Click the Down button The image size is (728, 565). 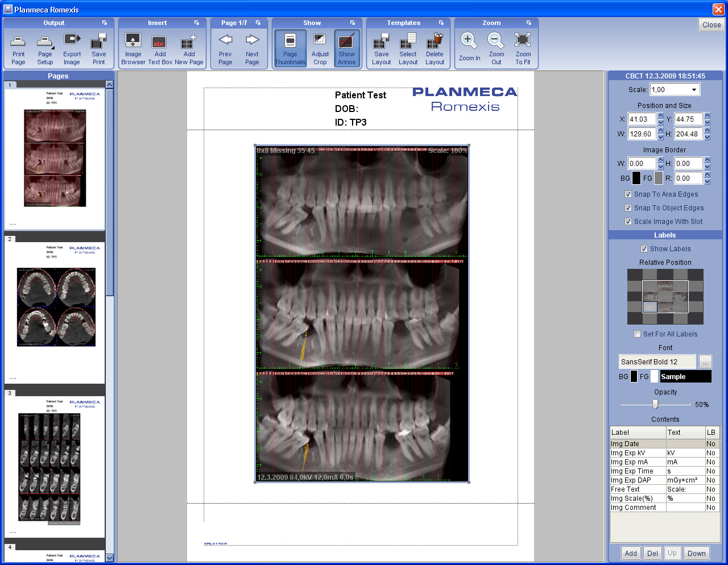pos(696,553)
